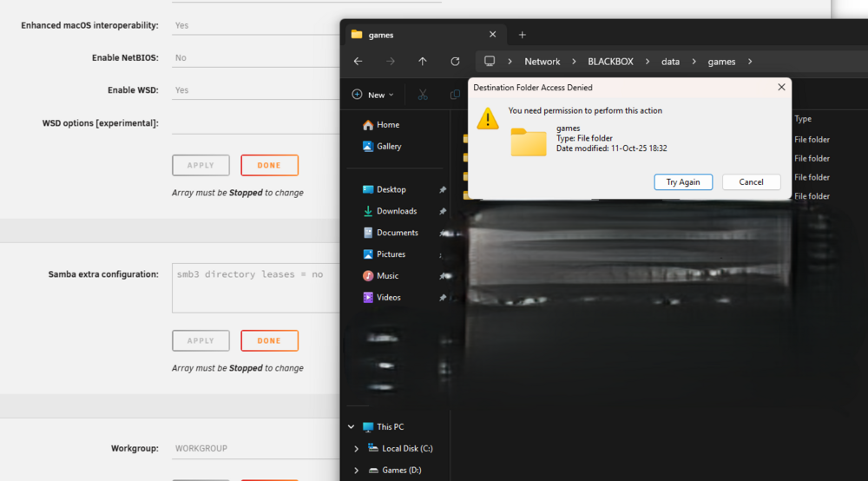The height and width of the screenshot is (481, 868).
Task: Click the Workgroup input field
Action: pos(256,448)
